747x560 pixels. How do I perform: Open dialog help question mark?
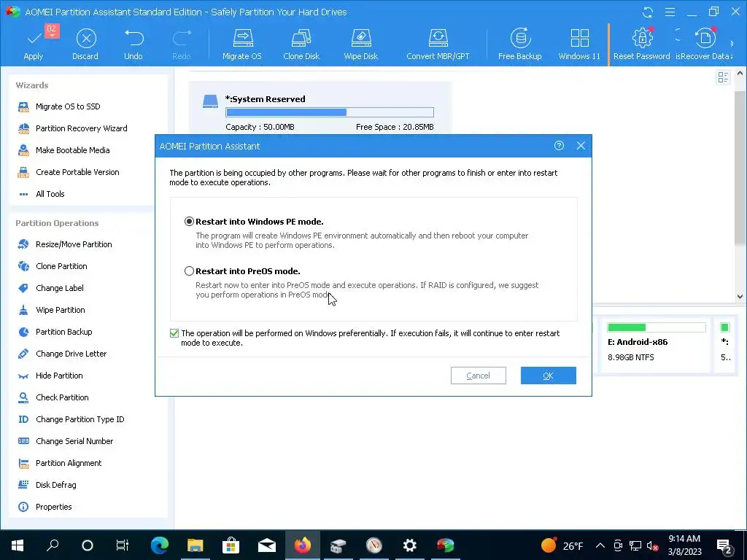[560, 146]
